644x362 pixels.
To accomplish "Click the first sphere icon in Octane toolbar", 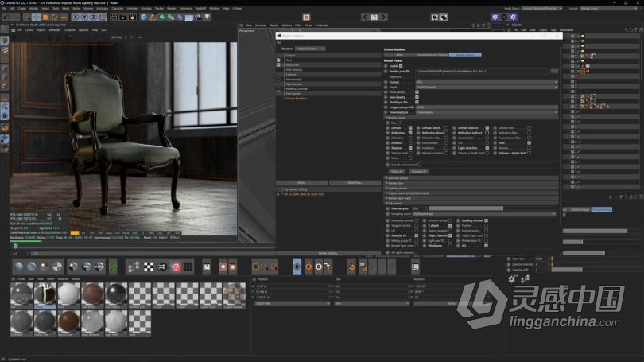I will coord(18,267).
